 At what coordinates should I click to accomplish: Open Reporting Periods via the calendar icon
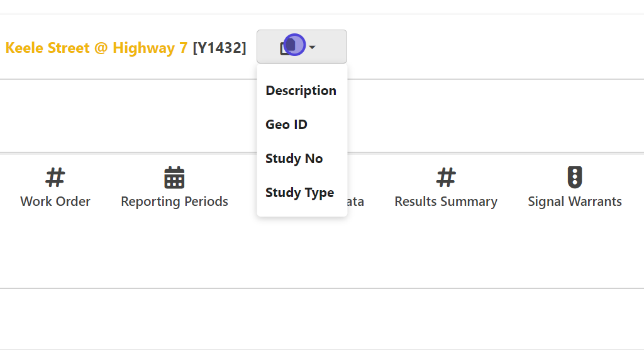174,178
